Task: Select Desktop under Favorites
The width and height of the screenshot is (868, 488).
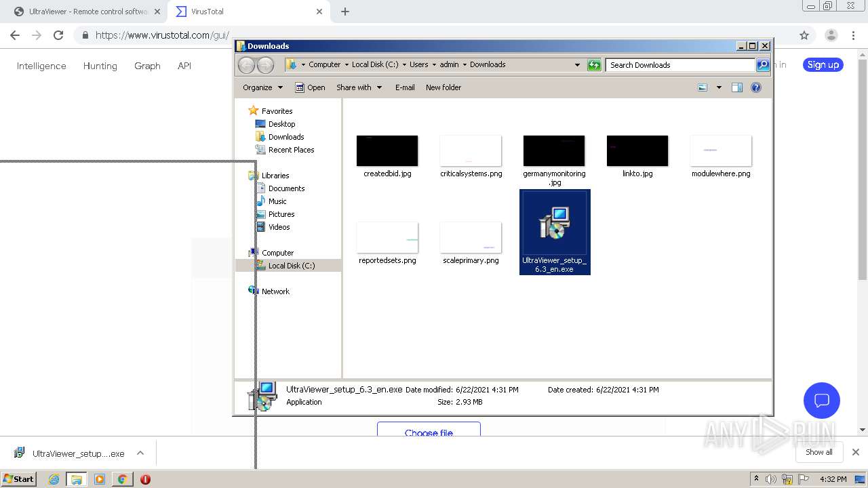Action: (281, 124)
